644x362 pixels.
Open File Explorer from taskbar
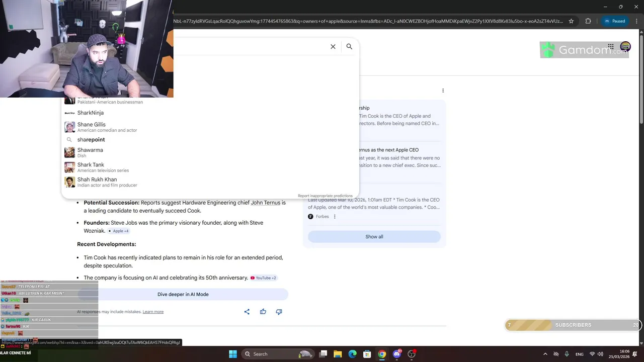coord(338,354)
